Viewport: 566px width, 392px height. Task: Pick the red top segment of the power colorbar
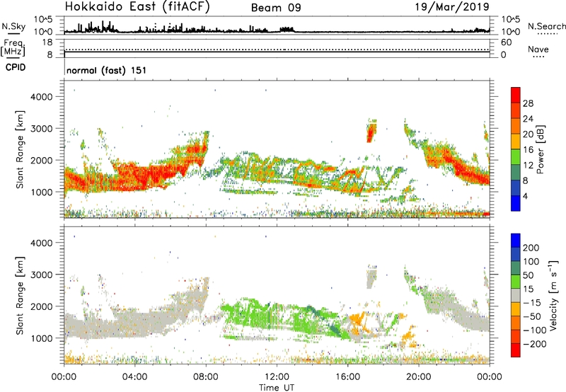click(516, 95)
